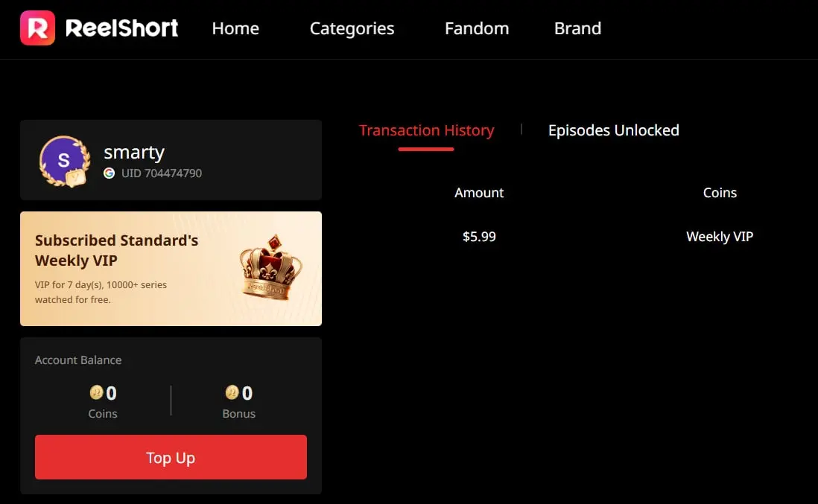Click the Coins balance coin icon
The image size is (818, 504).
click(97, 392)
